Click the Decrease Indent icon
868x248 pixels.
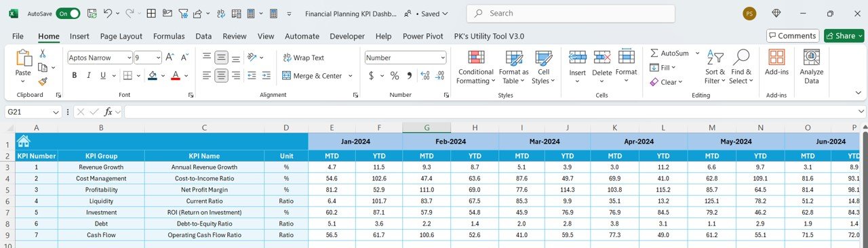[252, 76]
